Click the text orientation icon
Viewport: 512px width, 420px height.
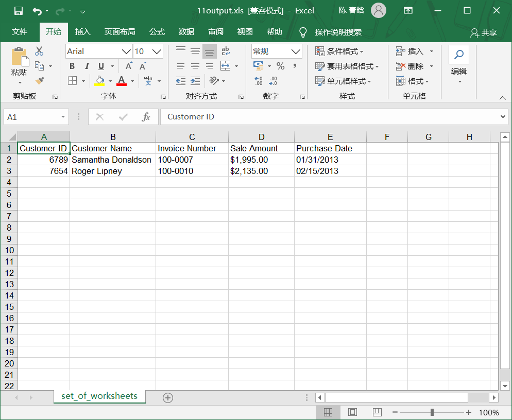214,80
